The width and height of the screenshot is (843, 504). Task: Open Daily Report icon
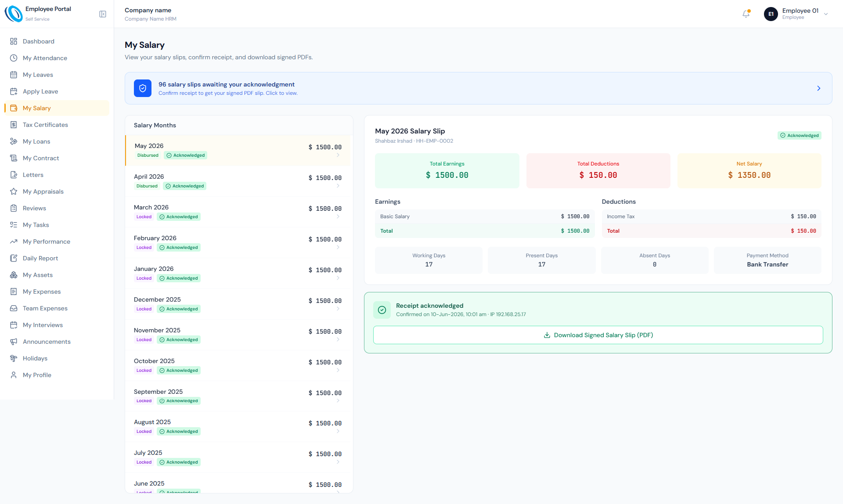pos(14,258)
